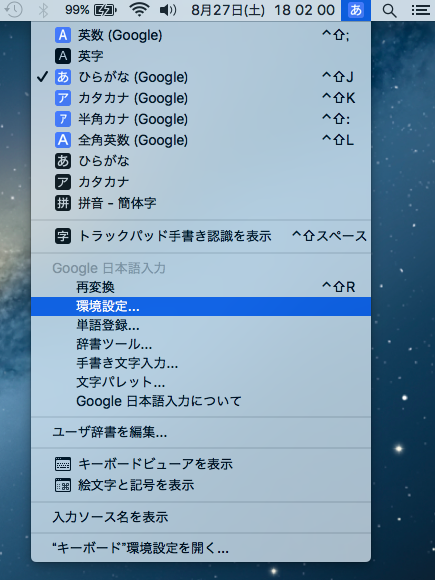Open "キーボード"環境設定を開く... item
435x580 pixels.
[201, 548]
